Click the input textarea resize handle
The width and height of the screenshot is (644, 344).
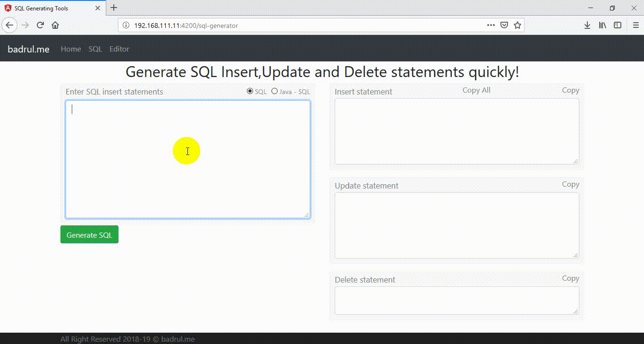(307, 215)
